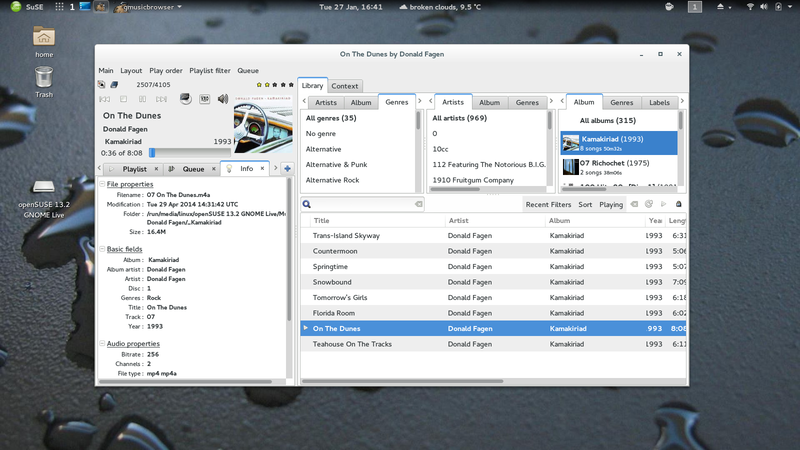Click the Playing button

tap(611, 205)
